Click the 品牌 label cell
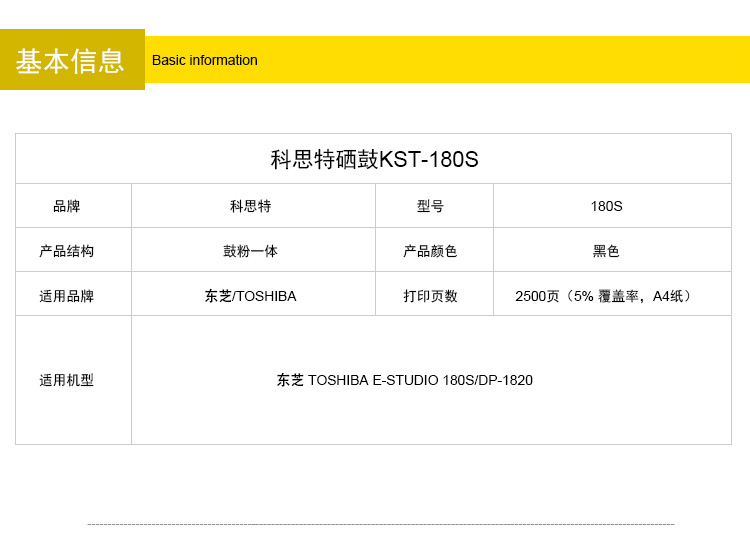Screen dimensions: 750x533 67,206
